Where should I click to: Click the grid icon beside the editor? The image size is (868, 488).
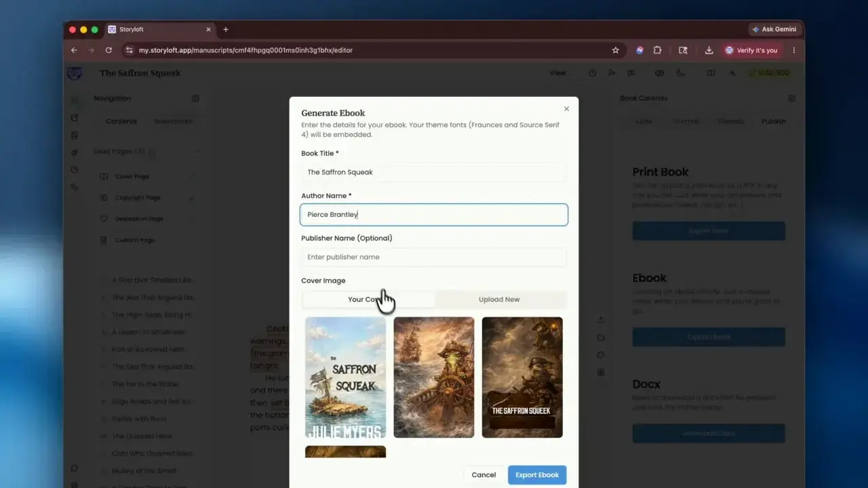[x=601, y=372]
